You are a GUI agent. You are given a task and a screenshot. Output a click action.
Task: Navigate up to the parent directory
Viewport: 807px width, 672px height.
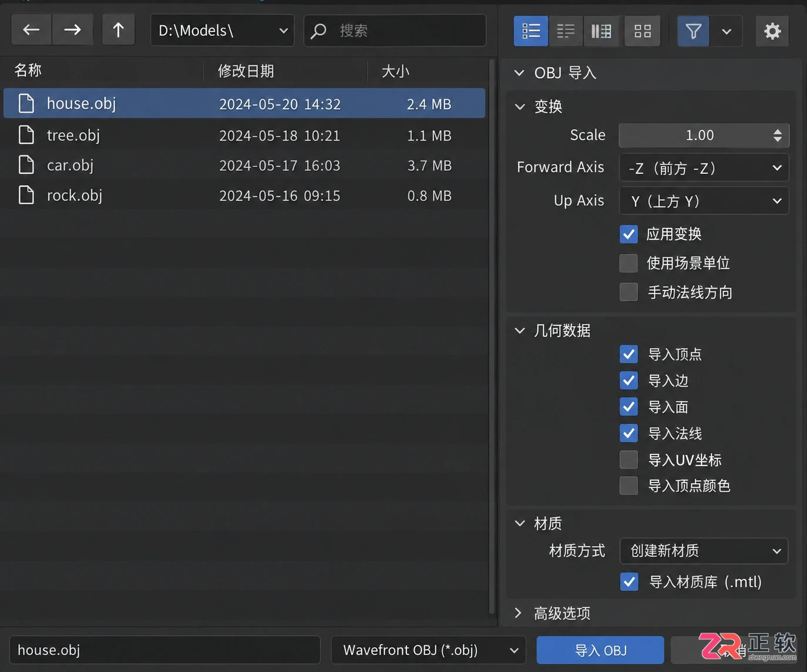click(119, 30)
